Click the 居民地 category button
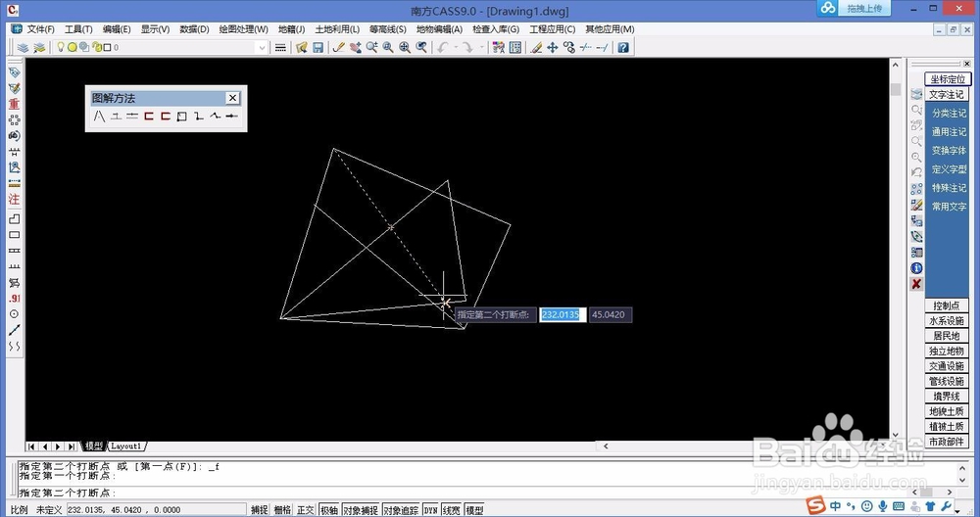 (x=947, y=336)
